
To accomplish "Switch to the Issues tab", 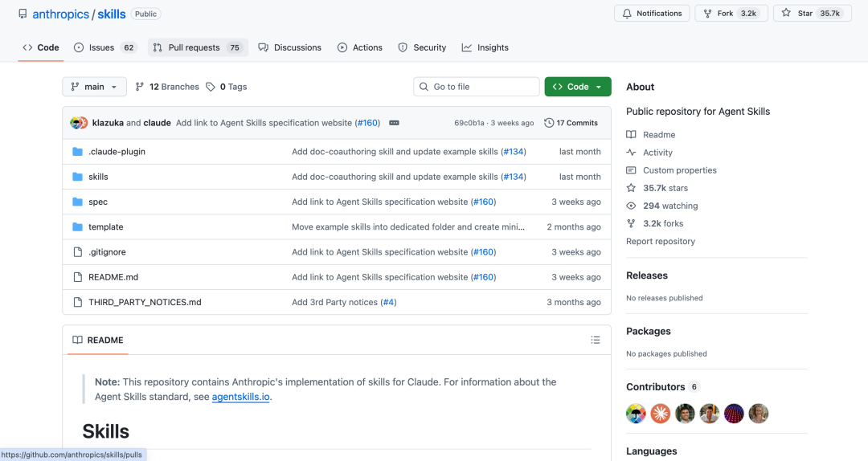I will pos(104,47).
